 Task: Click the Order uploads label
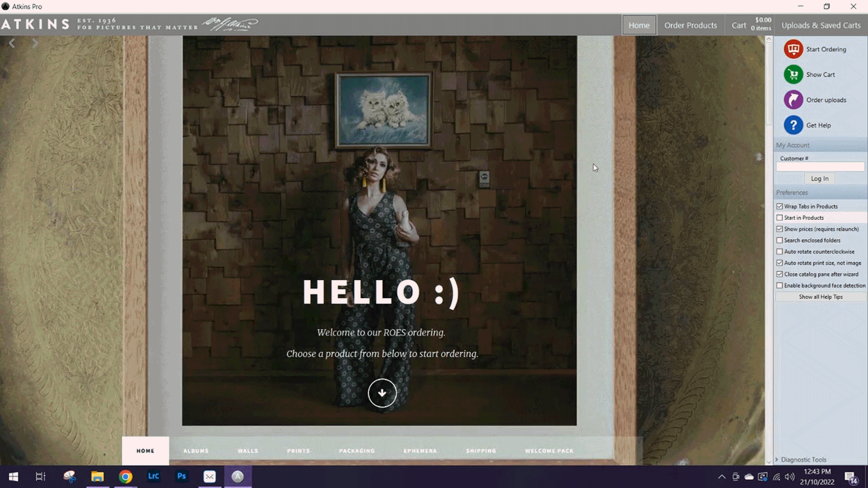(826, 100)
